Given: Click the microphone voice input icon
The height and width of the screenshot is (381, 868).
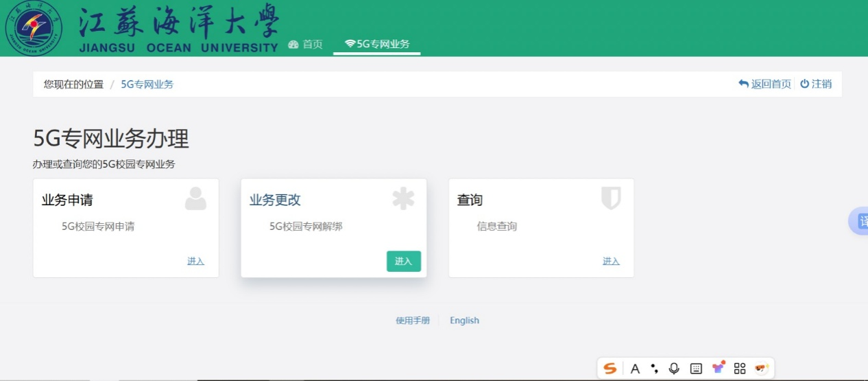Looking at the screenshot, I should pyautogui.click(x=674, y=369).
